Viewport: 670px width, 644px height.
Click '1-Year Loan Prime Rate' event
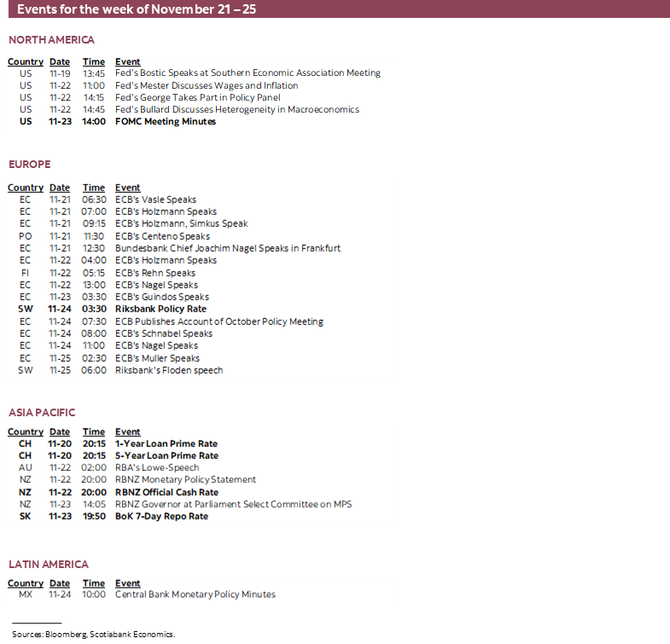pos(166,444)
